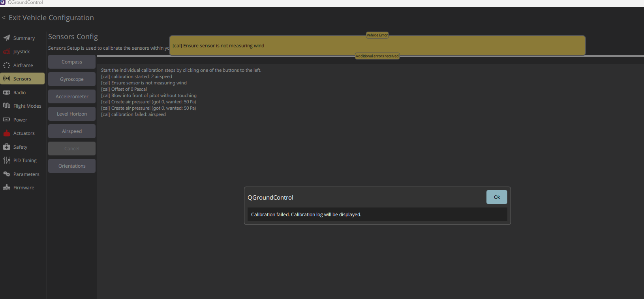Select the Radio controller icon
The width and height of the screenshot is (644, 299).
[7, 92]
